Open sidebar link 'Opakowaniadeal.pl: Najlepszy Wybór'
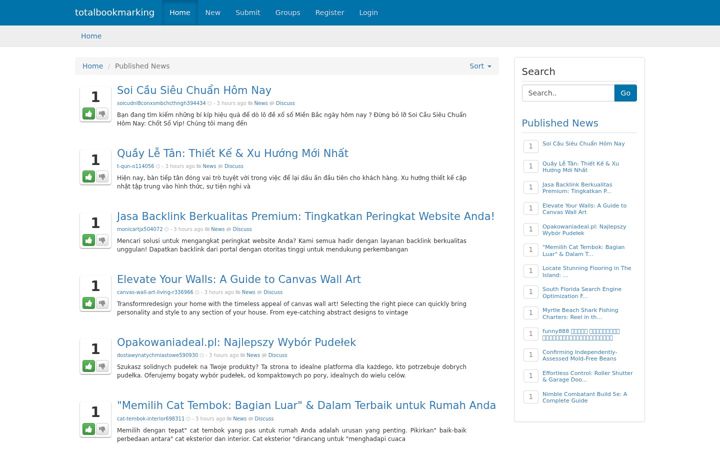The image size is (720, 450). pos(584,230)
